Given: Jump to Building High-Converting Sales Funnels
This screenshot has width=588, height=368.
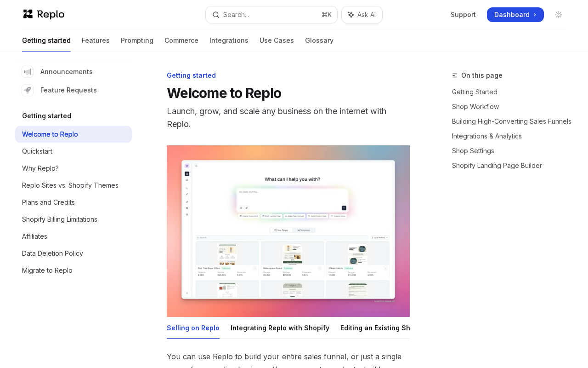Looking at the screenshot, I should point(512,121).
